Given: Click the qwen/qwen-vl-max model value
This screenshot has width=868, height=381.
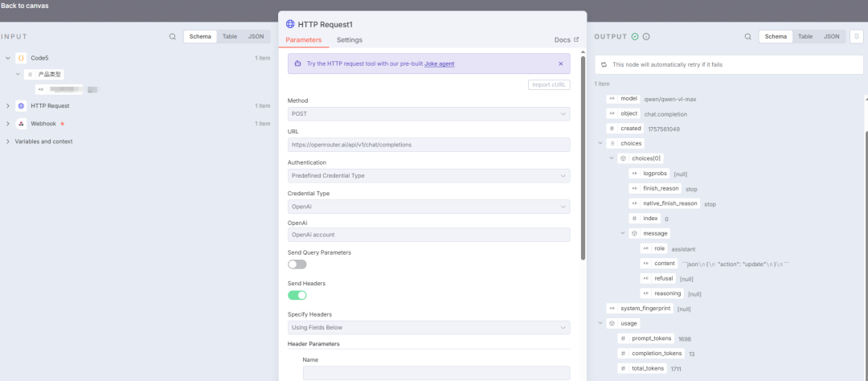Looking at the screenshot, I should 670,99.
